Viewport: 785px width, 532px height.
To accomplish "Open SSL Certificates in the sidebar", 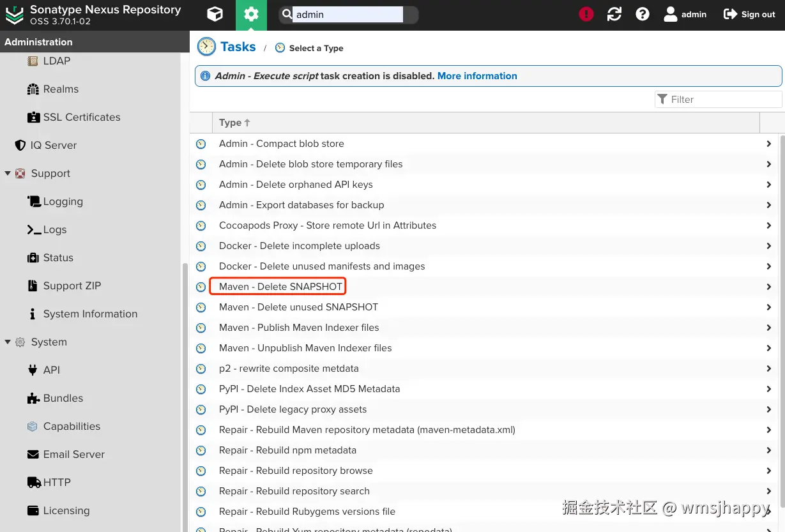I will (x=81, y=117).
